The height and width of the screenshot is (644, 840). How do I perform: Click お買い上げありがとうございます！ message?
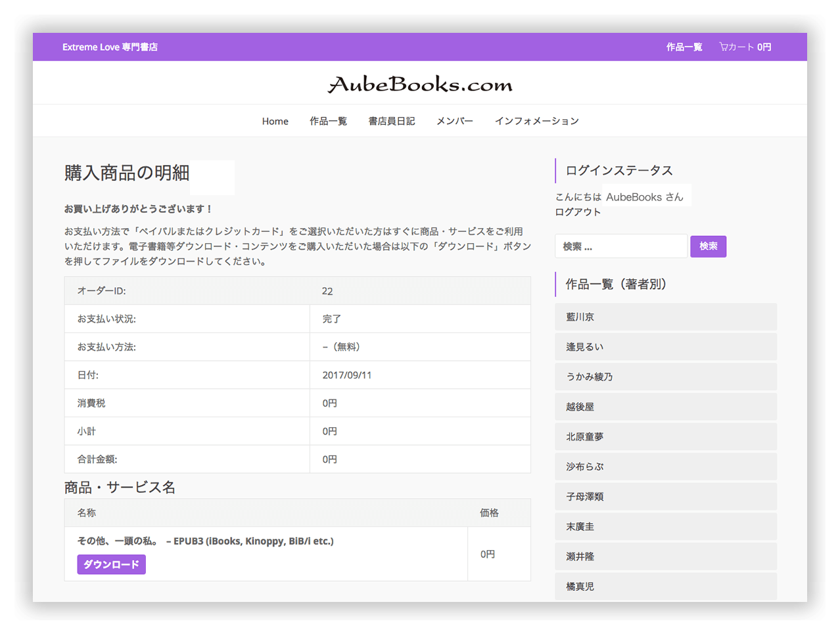pyautogui.click(x=139, y=209)
